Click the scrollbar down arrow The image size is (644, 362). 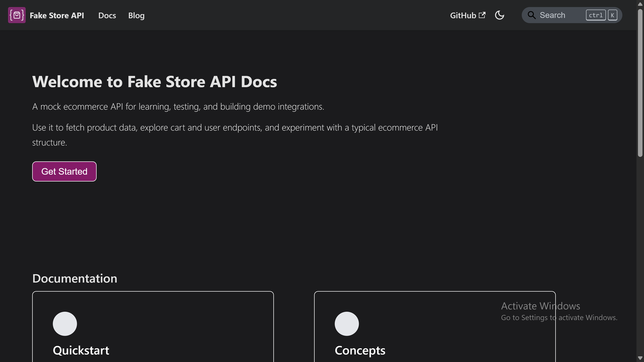(x=640, y=358)
